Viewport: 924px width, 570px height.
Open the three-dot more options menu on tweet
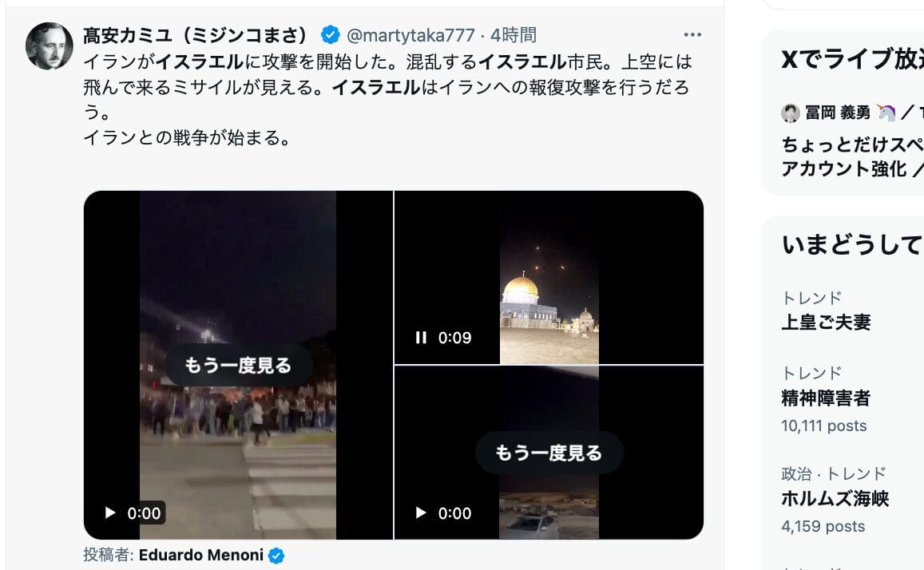(x=692, y=35)
